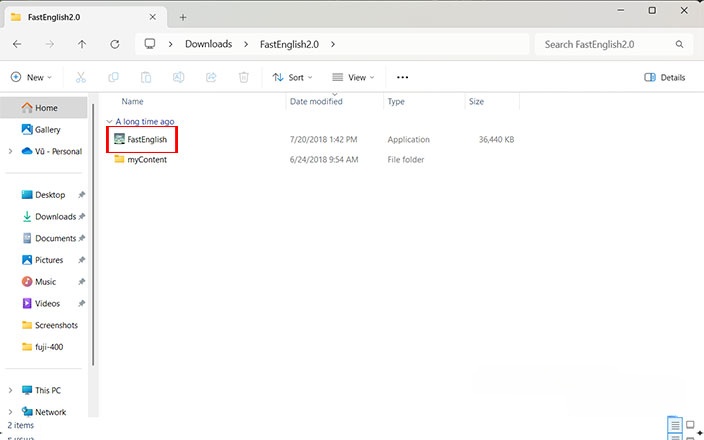Refresh the FastEnglish2.0 folder view

tap(115, 44)
